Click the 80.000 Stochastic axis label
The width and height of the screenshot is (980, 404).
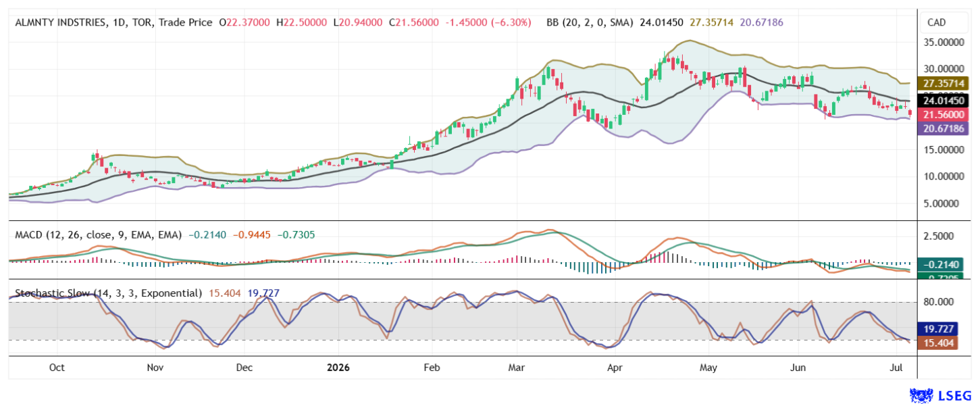[939, 302]
